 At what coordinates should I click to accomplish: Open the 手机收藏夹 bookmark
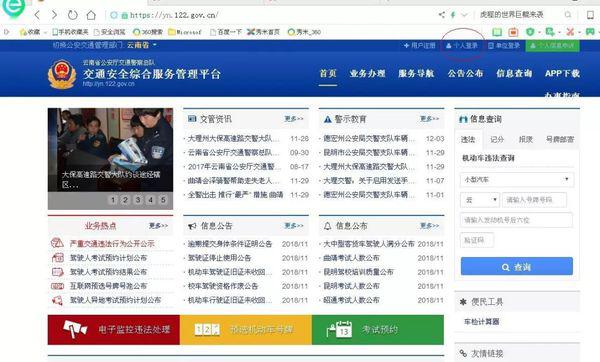70,32
